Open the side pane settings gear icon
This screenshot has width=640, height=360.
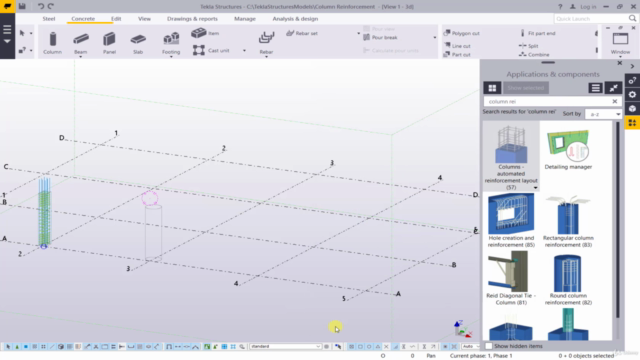[x=632, y=95]
